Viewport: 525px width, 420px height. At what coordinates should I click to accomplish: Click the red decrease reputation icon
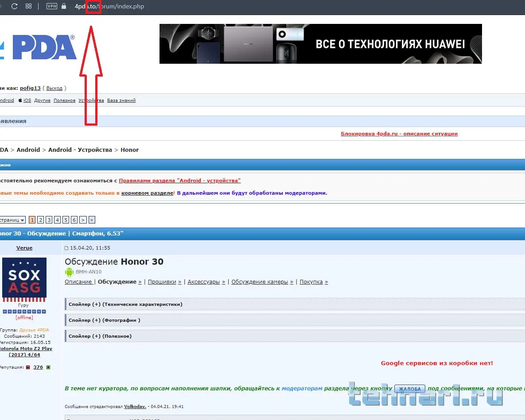click(28, 367)
